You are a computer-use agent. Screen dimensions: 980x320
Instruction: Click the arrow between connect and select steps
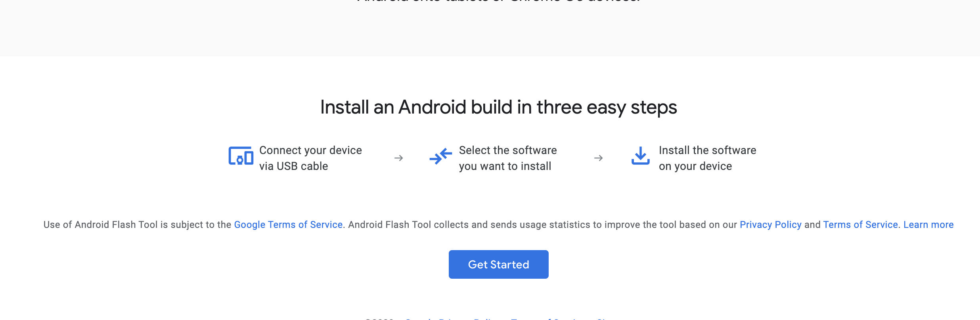pos(399,158)
